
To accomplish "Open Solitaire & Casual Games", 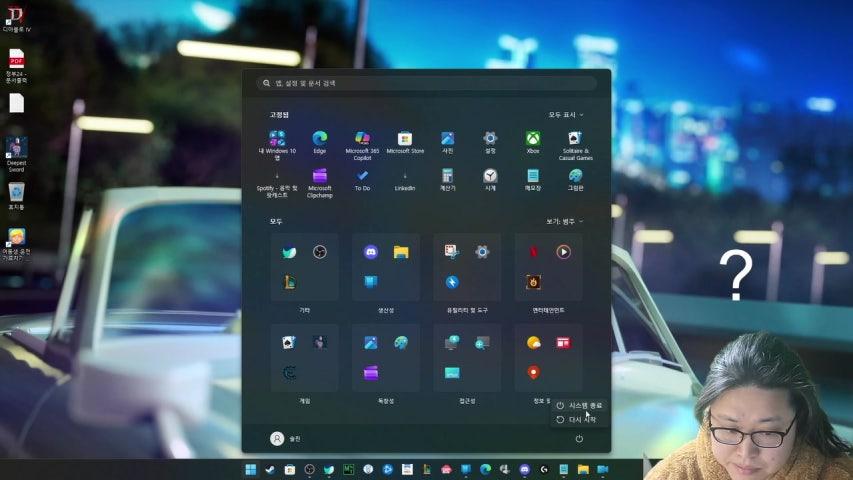I will [x=576, y=145].
